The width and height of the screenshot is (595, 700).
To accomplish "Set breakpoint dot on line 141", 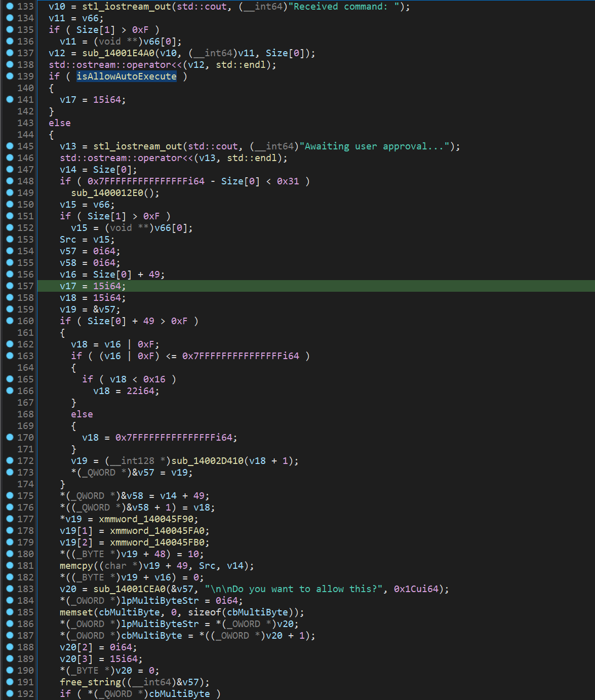I will point(10,99).
